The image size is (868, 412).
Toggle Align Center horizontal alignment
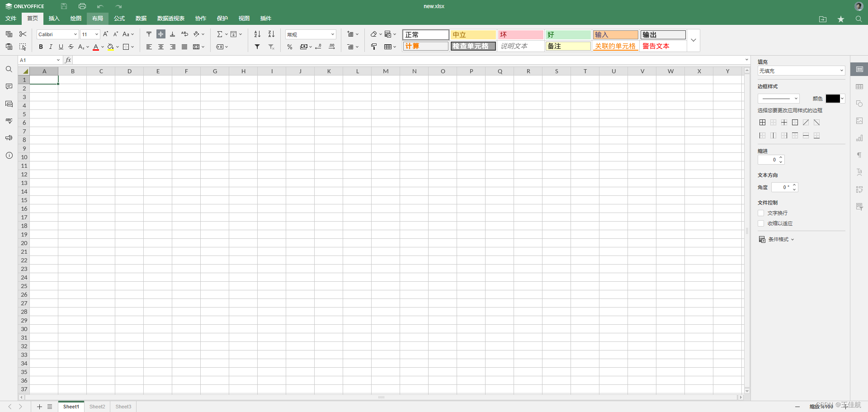(x=160, y=47)
